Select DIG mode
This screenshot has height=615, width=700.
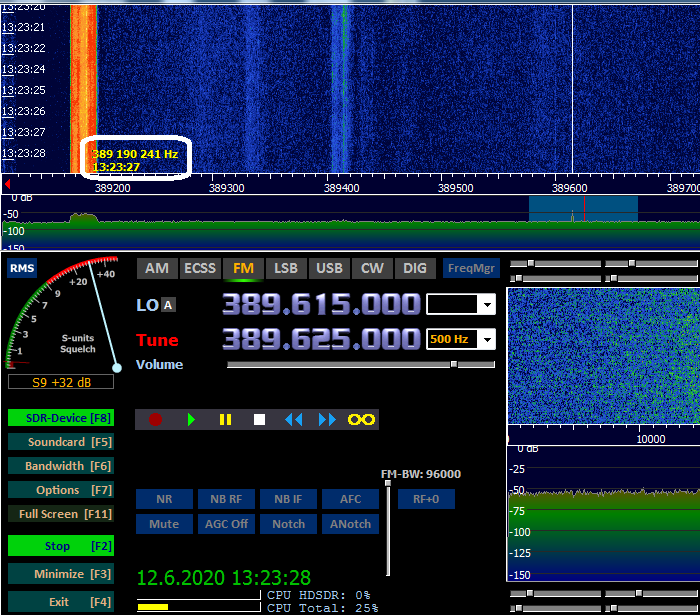coord(415,268)
